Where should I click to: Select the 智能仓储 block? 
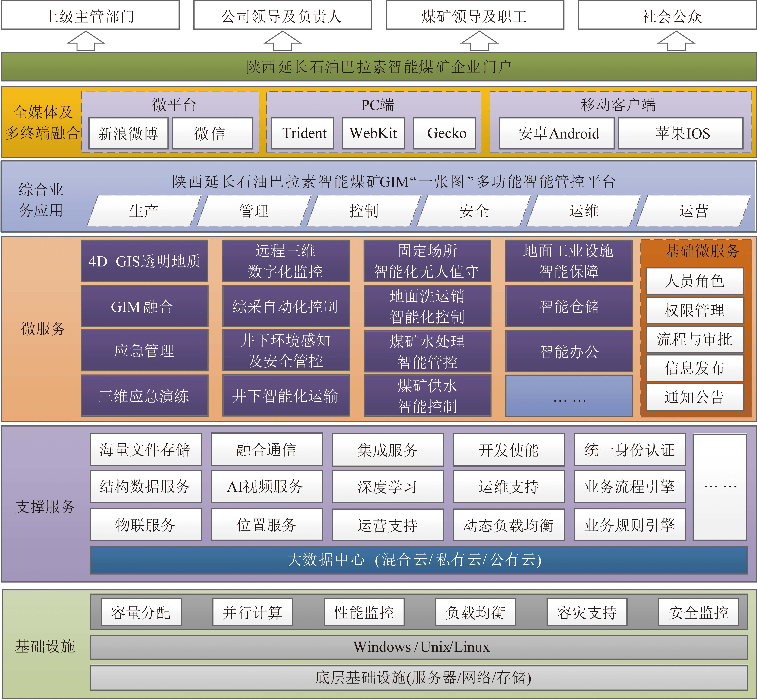click(569, 306)
